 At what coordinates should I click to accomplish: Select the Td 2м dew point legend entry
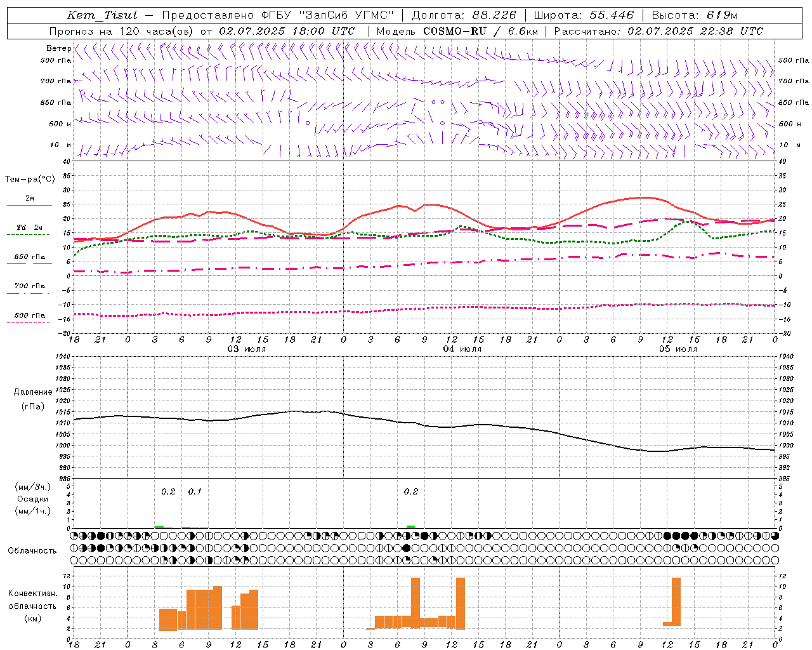point(30,227)
